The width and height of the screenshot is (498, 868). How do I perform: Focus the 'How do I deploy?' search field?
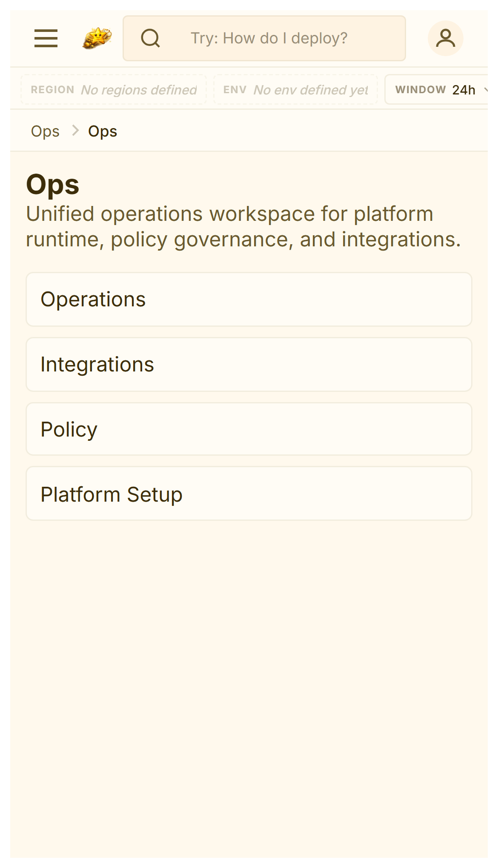tap(269, 38)
